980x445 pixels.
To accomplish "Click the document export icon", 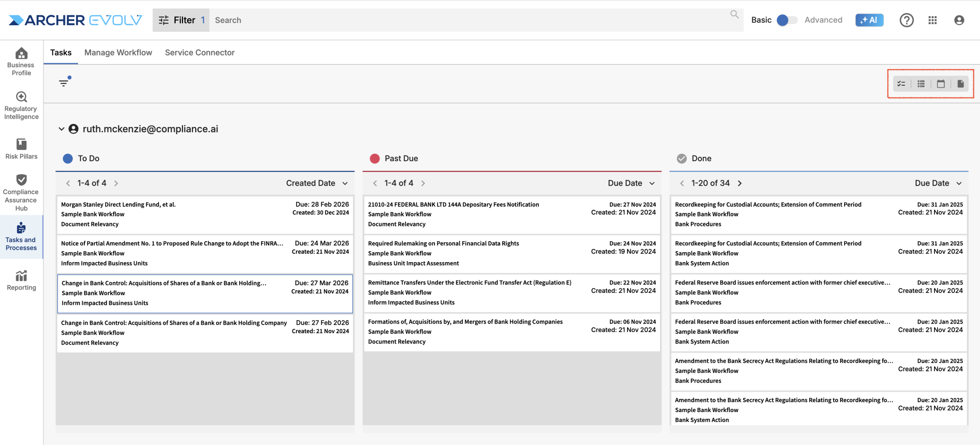I will pos(960,84).
